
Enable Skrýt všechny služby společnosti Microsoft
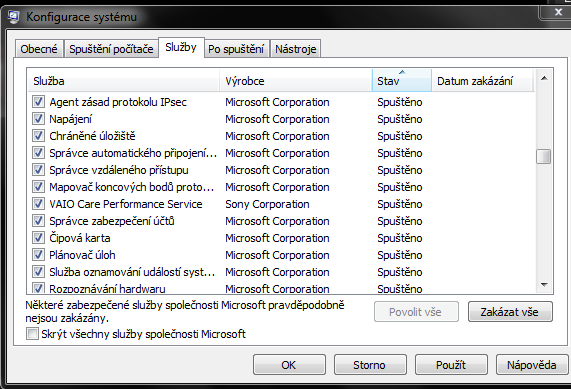(x=32, y=334)
